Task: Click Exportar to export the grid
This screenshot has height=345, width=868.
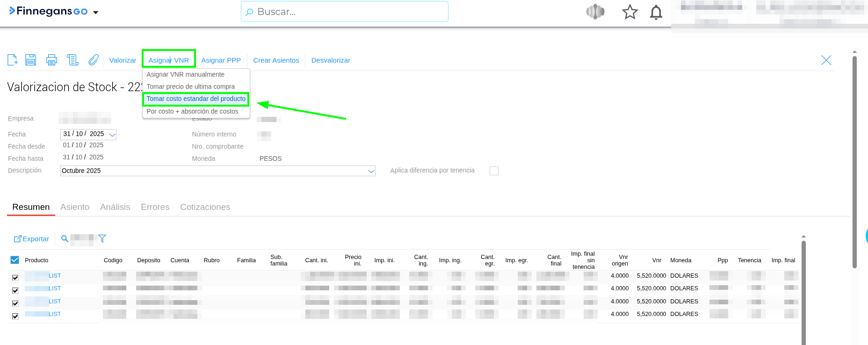Action: (31, 239)
